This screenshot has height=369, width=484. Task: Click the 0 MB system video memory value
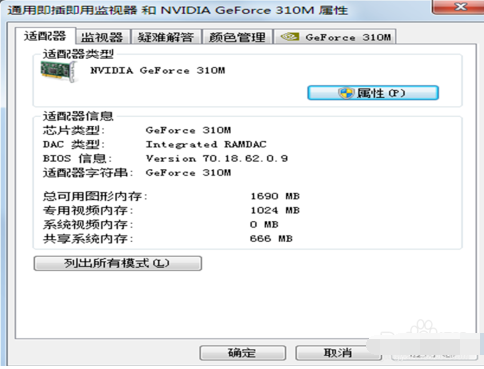click(x=264, y=224)
